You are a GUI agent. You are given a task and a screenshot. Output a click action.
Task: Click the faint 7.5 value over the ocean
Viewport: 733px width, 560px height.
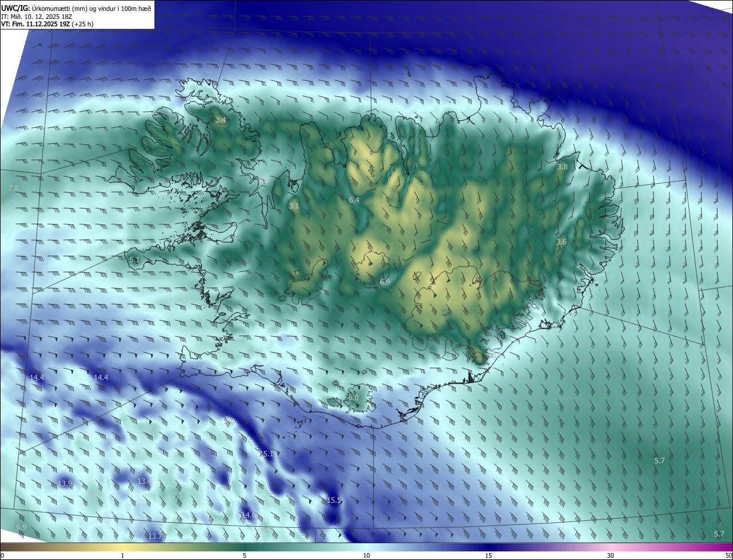(x=178, y=495)
